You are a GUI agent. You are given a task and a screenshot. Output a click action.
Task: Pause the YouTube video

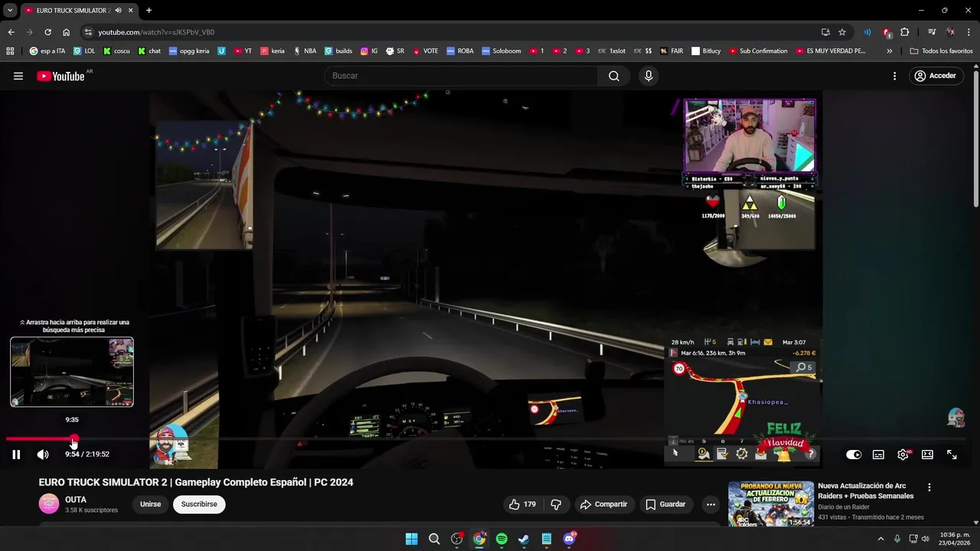click(16, 455)
